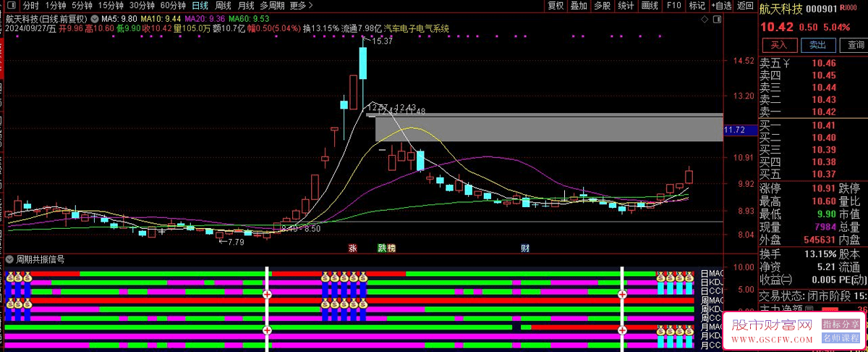Switch to the 分时 chart tab
Screen dimensions: 868x352
[x=31, y=5]
